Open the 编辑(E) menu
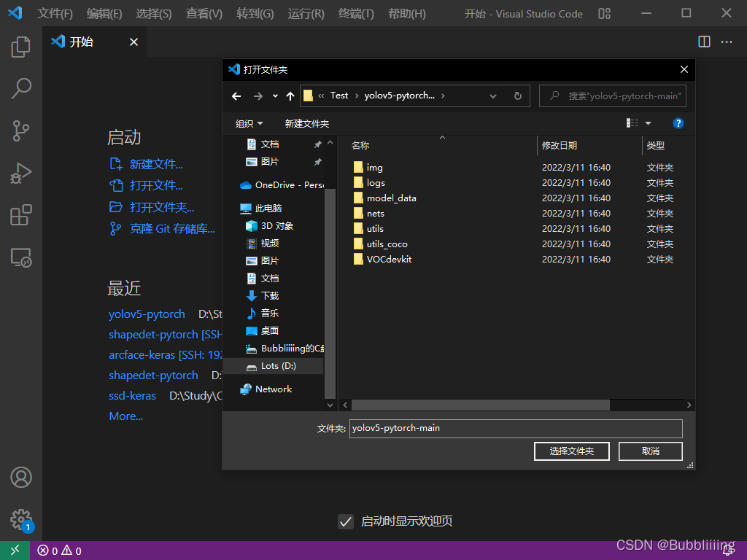 pyautogui.click(x=104, y=13)
